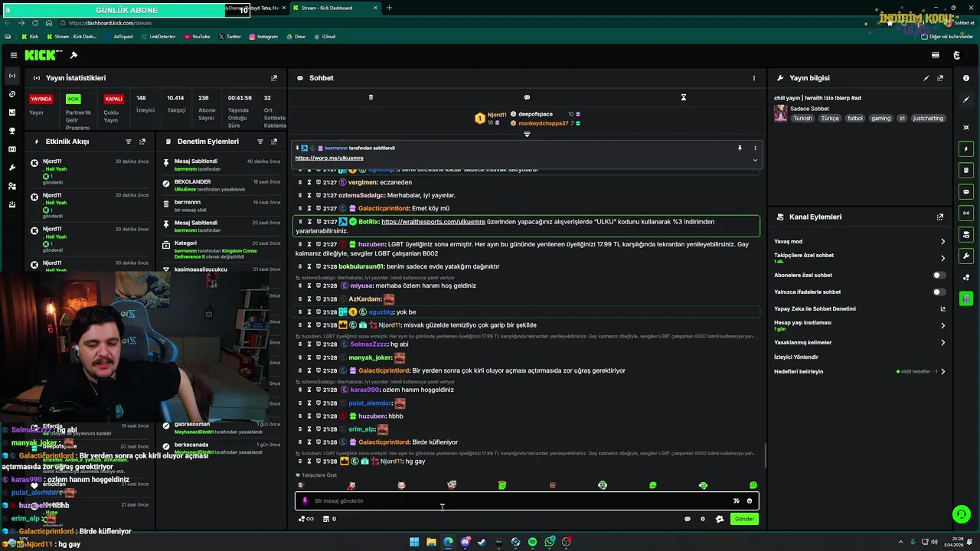Toggle the chat bubble widget in right sidebar

click(966, 191)
